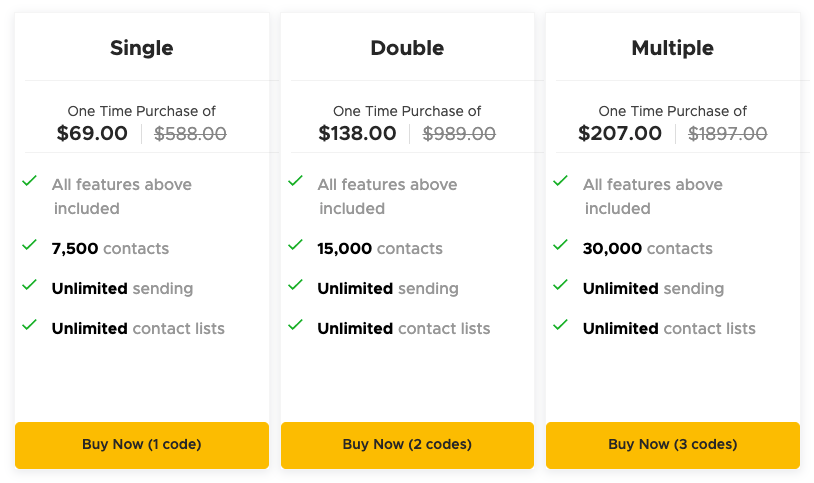Click the crossed-out $588.00 price
The height and width of the screenshot is (483, 814).
(x=191, y=134)
